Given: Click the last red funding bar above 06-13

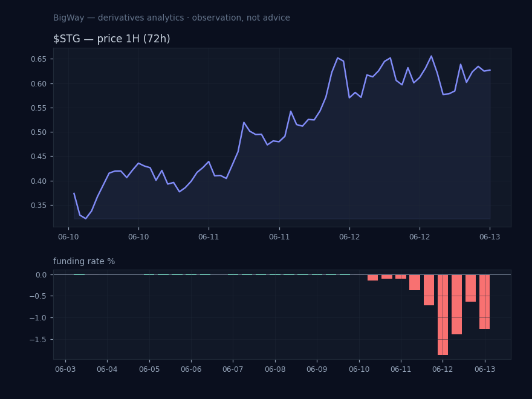Looking at the screenshot, I should pyautogui.click(x=484, y=302).
